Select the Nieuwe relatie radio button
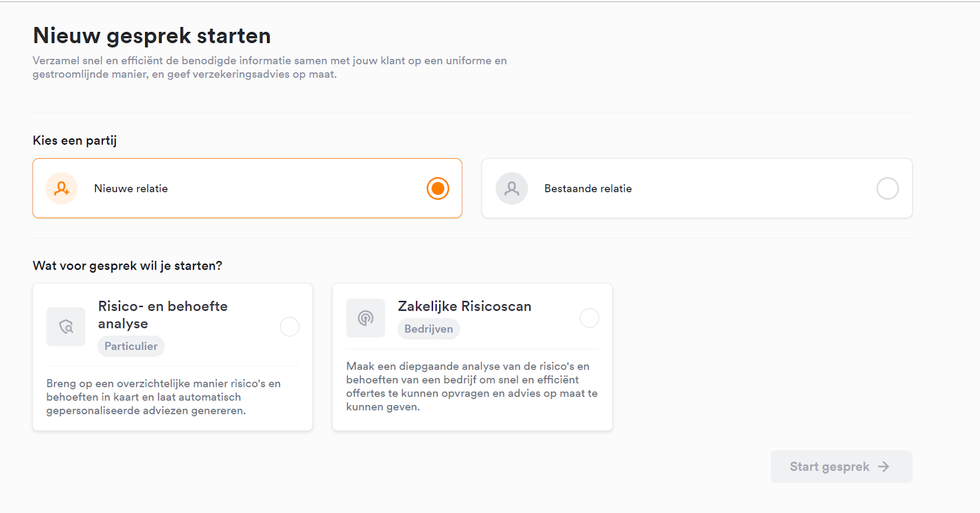Screen dimensions: 980x513 438,188
